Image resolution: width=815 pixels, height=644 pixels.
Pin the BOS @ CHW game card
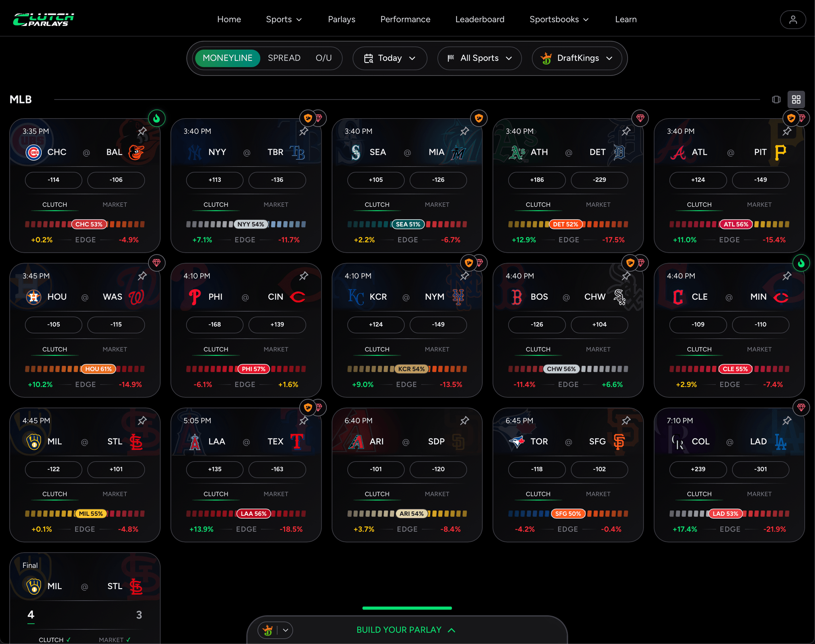click(x=626, y=276)
